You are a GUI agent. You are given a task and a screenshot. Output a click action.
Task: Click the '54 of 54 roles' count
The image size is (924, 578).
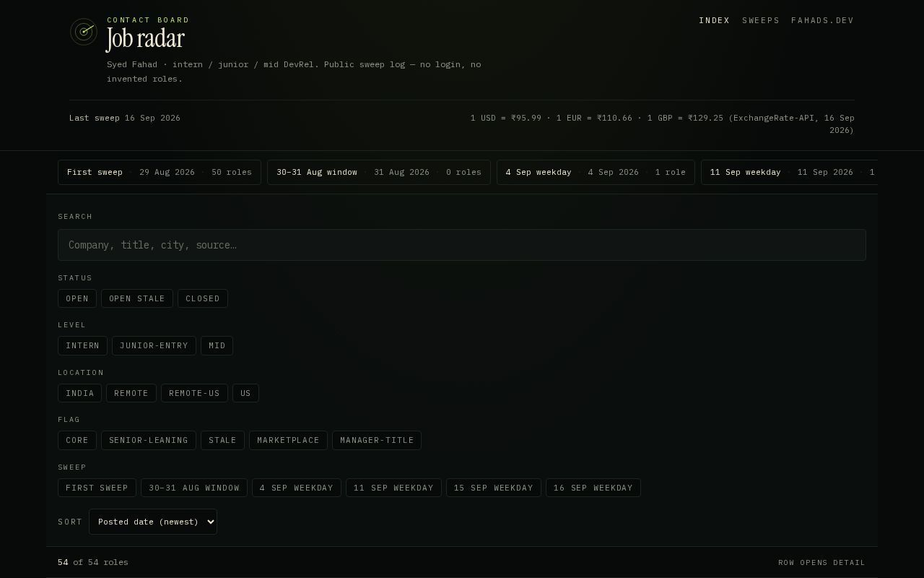tap(93, 562)
